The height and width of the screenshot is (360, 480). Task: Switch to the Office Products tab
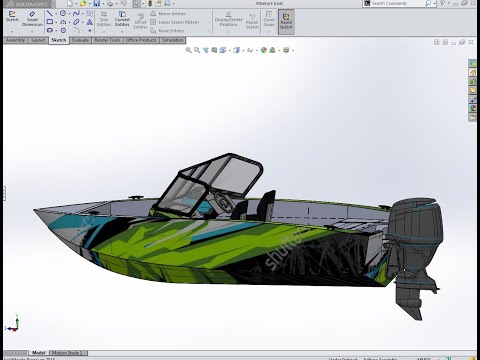coord(141,40)
